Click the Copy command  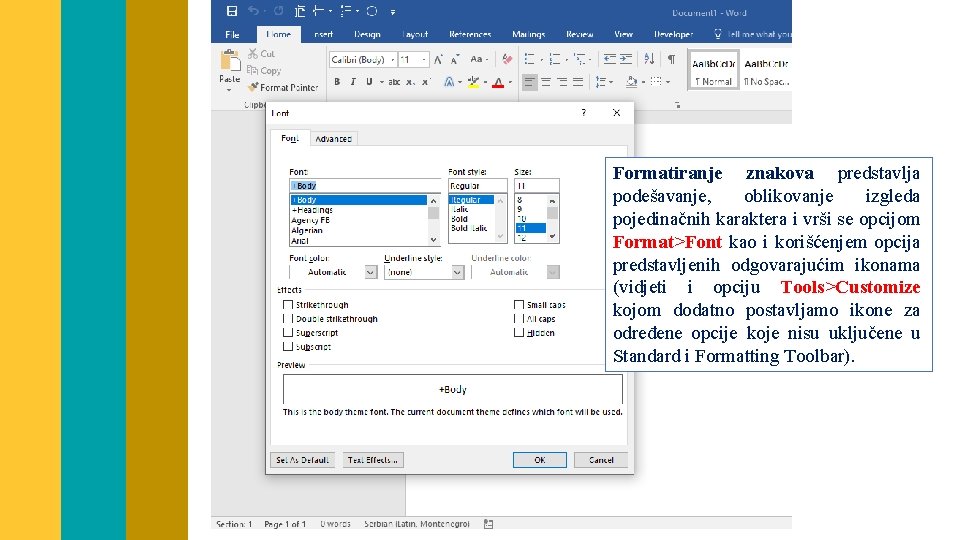(264, 70)
